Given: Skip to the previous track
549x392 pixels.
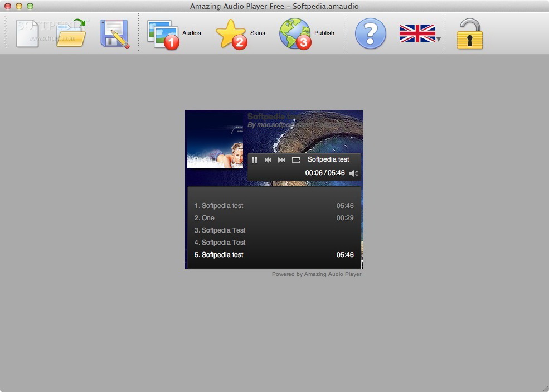Looking at the screenshot, I should 268,160.
